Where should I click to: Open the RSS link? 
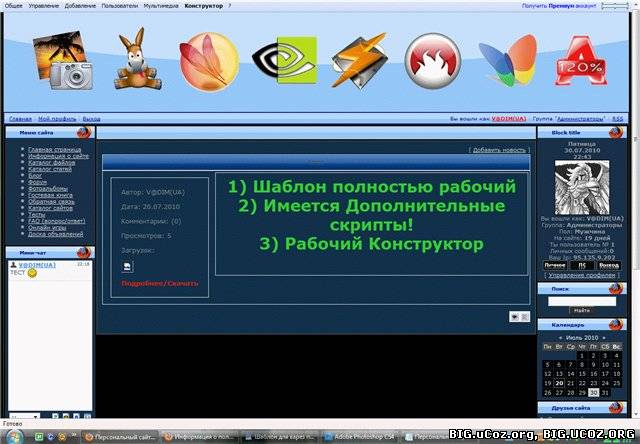[x=618, y=119]
